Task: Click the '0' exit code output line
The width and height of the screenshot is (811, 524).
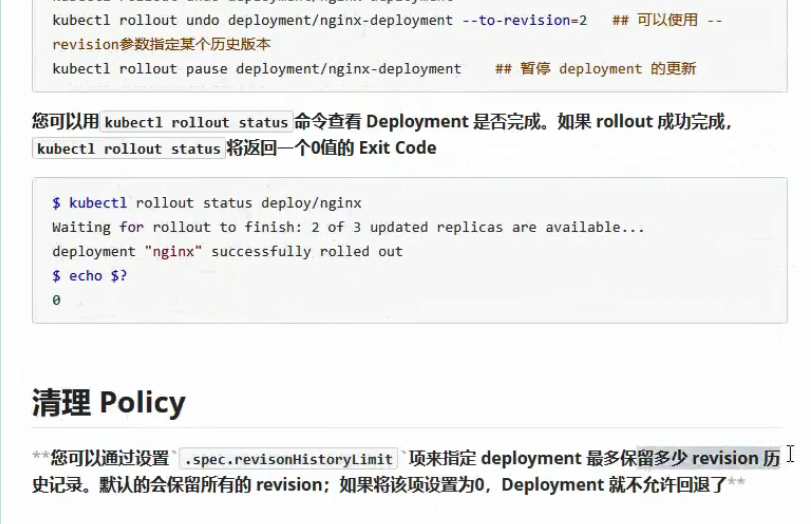Action: tap(56, 300)
